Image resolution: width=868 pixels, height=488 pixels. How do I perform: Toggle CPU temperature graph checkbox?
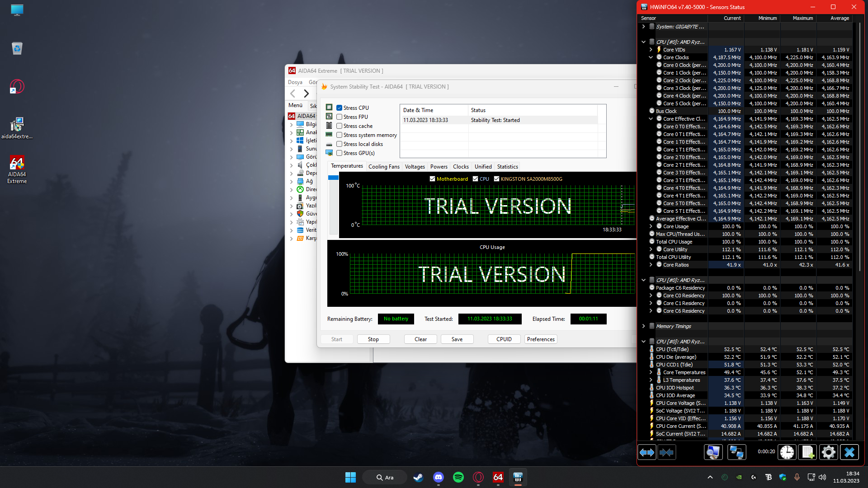[475, 179]
